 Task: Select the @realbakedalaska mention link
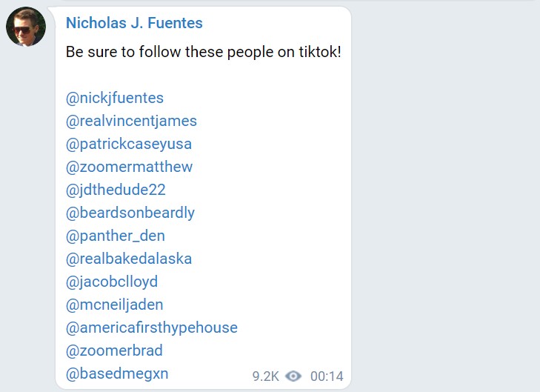coord(129,259)
